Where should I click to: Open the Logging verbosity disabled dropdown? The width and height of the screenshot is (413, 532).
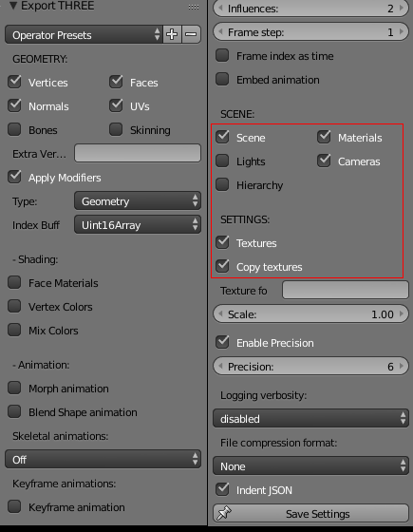pyautogui.click(x=310, y=418)
